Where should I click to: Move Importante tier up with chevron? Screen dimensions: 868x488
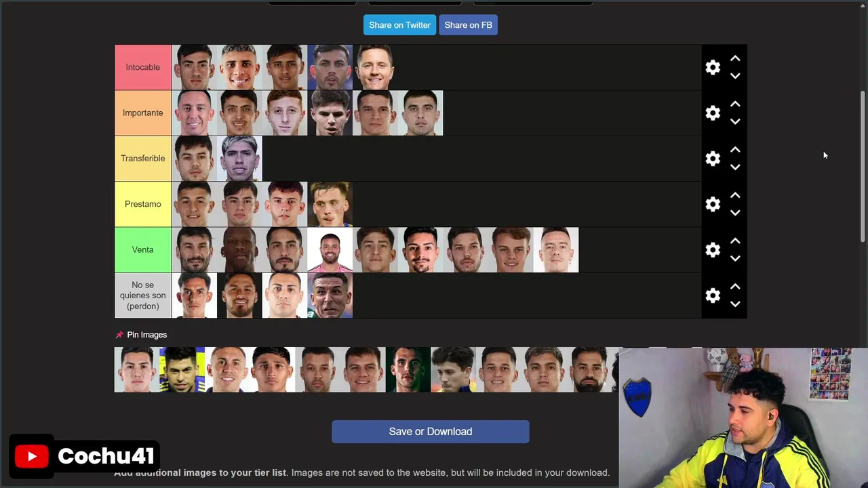pos(735,104)
